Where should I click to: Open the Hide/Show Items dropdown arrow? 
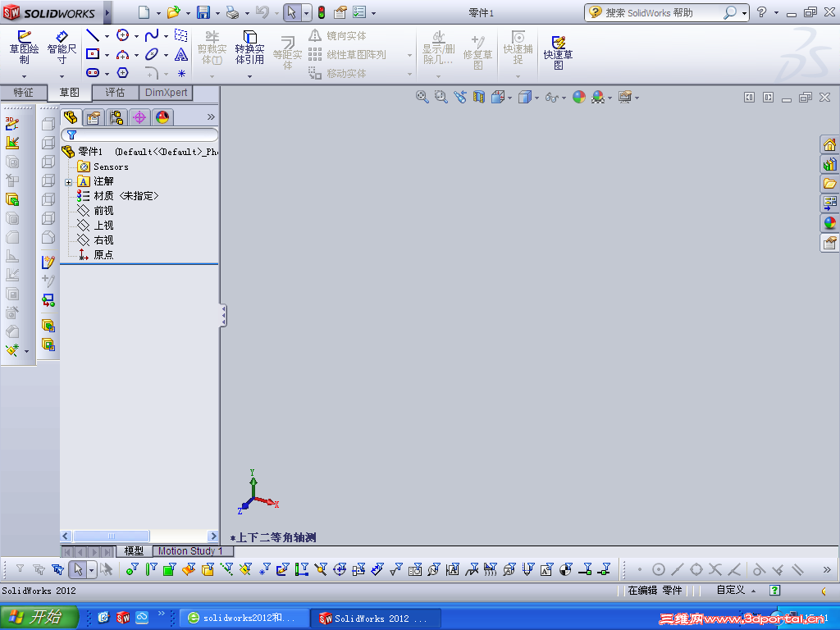pyautogui.click(x=564, y=98)
